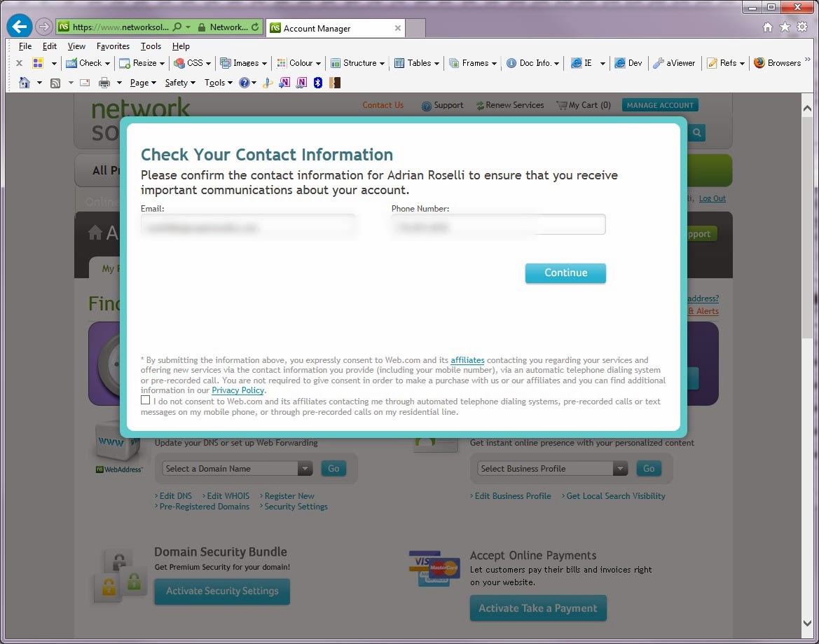Click the Print printer icon
Viewport: 819px width, 644px height.
104,83
